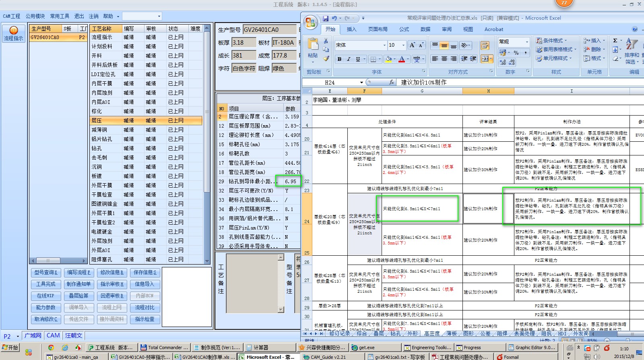
Task: Click the increase decimal icon
Action: pos(503,62)
